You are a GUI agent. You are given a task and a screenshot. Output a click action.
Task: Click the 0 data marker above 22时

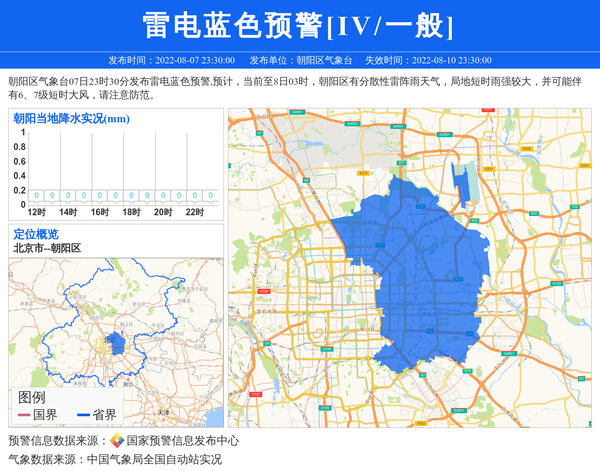195,196
